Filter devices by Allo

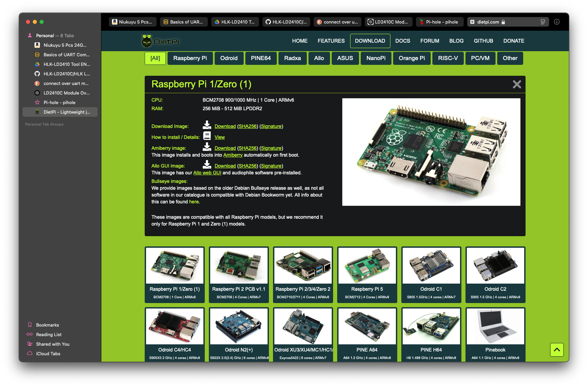coord(319,58)
